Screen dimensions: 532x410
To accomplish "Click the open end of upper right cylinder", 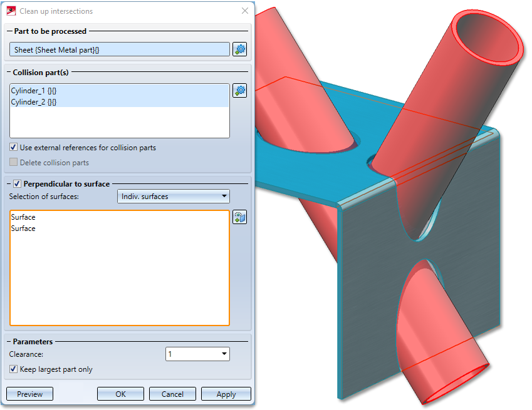I will tap(488, 36).
